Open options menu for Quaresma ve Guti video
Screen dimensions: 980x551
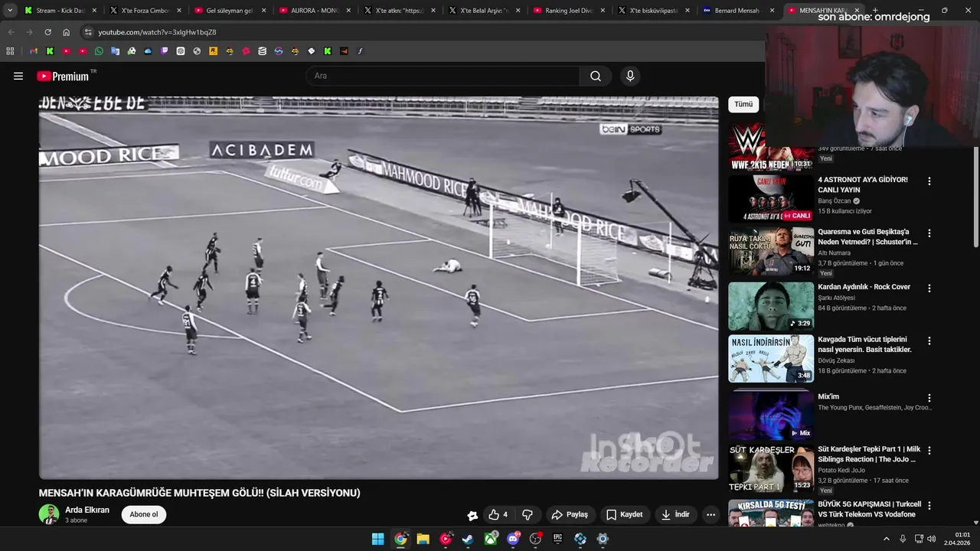pos(929,233)
